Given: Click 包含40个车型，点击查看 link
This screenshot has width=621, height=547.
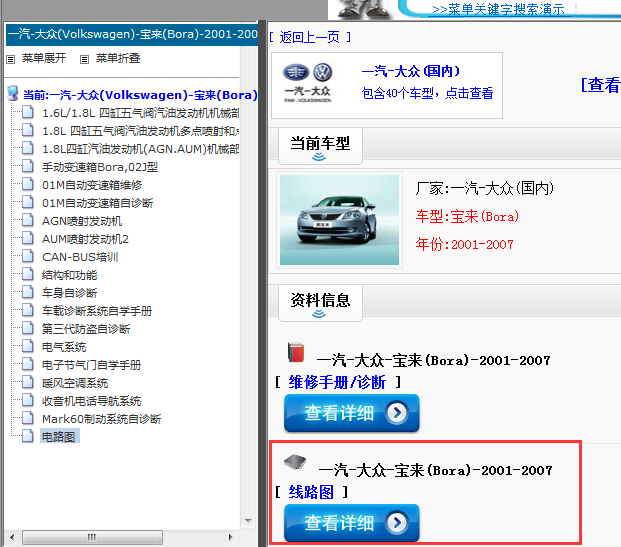Looking at the screenshot, I should click(427, 93).
